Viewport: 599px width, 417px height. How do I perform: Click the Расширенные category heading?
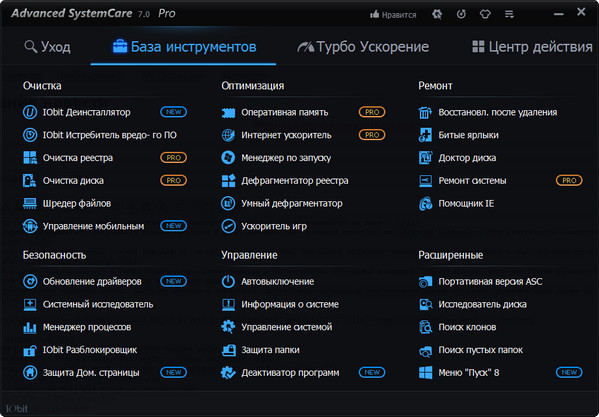pos(451,255)
